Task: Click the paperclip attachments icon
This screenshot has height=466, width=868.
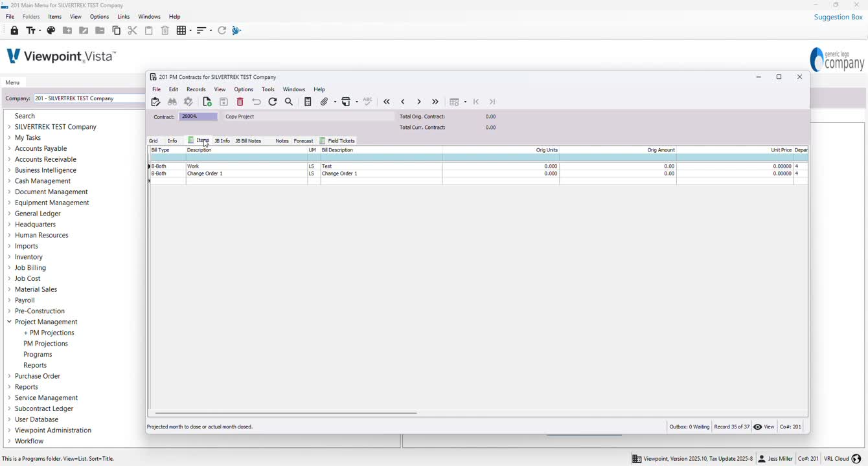Action: [x=325, y=102]
